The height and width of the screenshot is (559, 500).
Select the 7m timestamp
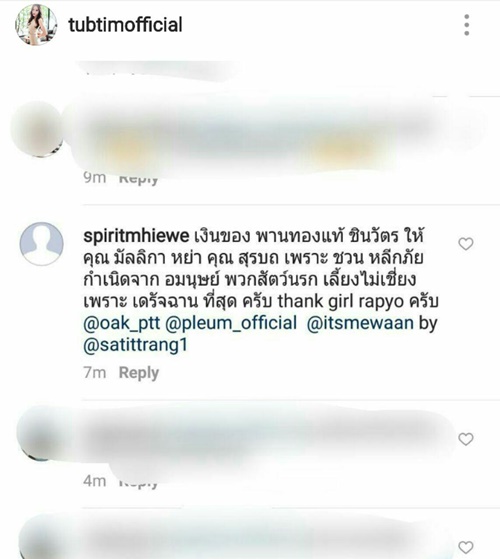95,373
